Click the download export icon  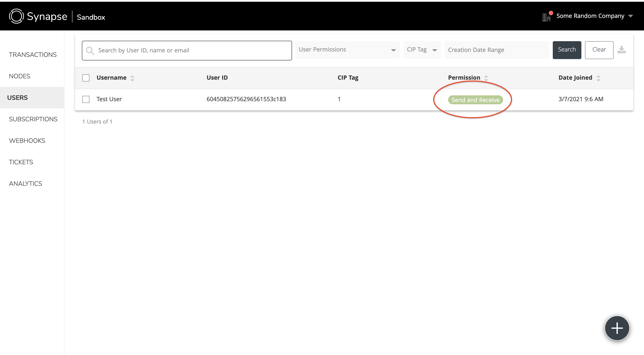tap(621, 50)
